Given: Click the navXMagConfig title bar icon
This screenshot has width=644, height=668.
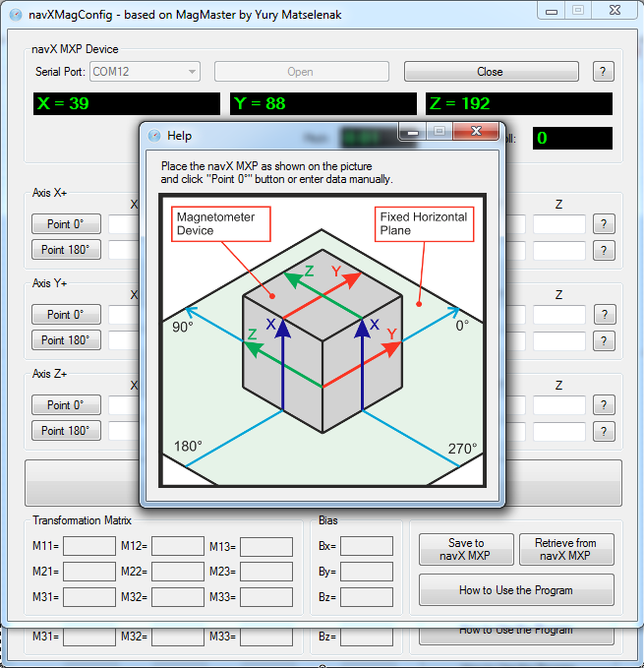Looking at the screenshot, I should [16, 15].
